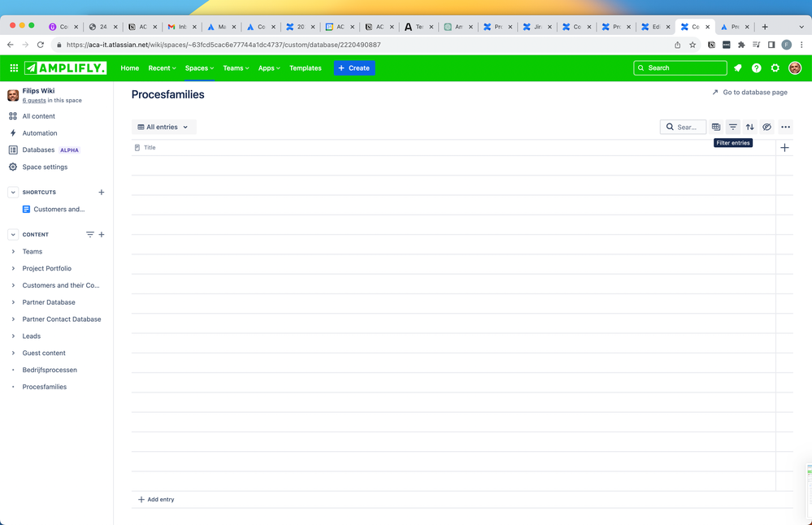This screenshot has height=525, width=812.
Task: Open the Teams dropdown in the top bar
Action: pos(237,67)
